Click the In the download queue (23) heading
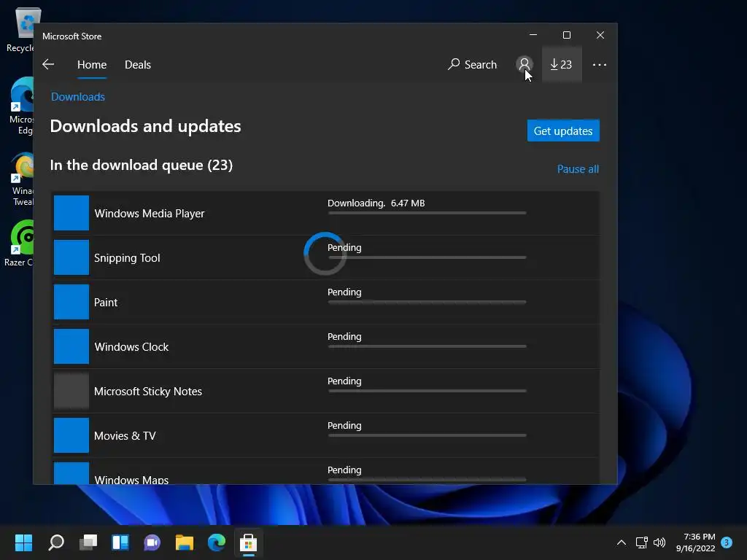The height and width of the screenshot is (560, 747). (141, 165)
